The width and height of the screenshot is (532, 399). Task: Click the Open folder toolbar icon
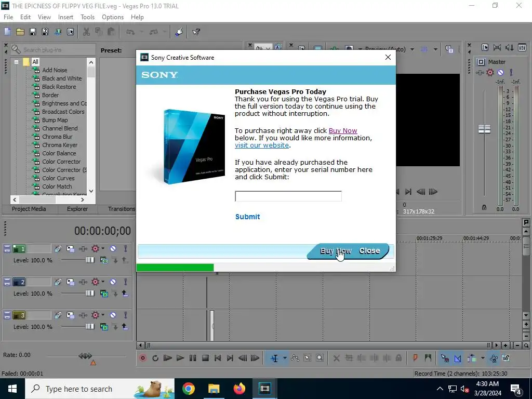click(20, 32)
